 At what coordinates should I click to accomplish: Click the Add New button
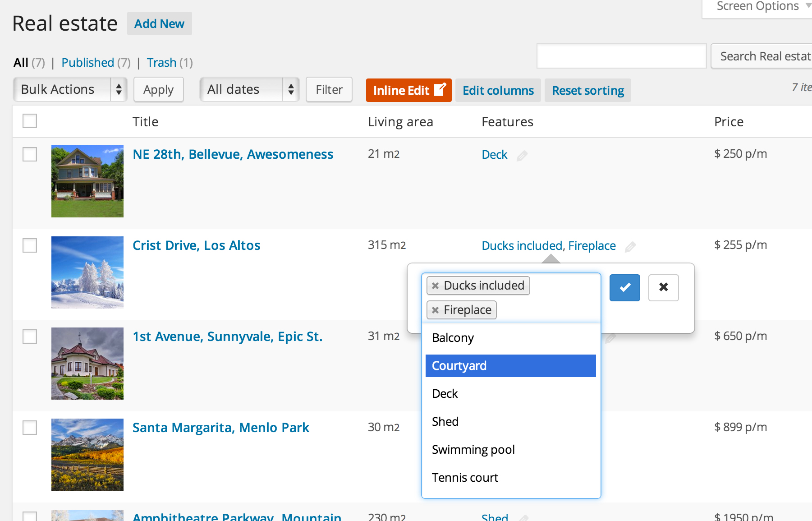[159, 24]
